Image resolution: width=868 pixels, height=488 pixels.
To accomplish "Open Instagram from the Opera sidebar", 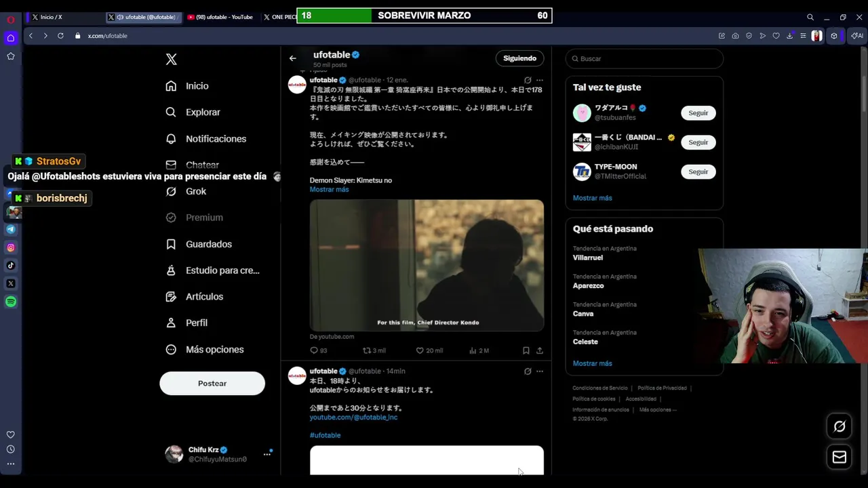I will click(x=11, y=247).
